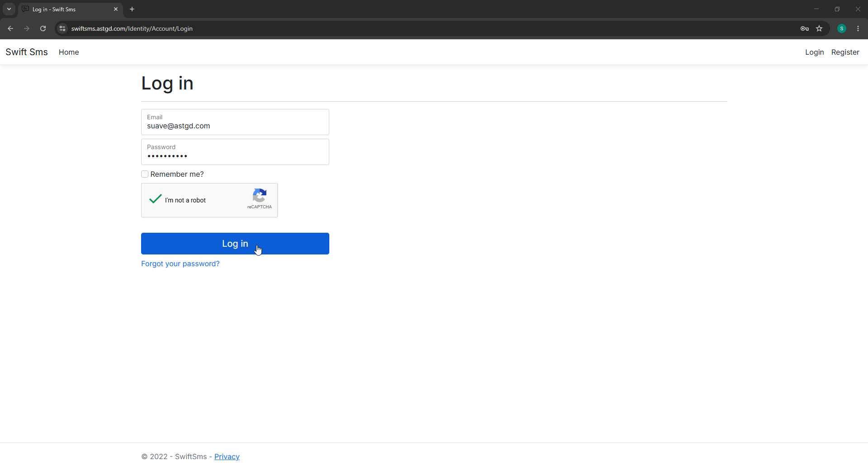Follow the Forgot your password link
868x470 pixels.
pyautogui.click(x=180, y=263)
